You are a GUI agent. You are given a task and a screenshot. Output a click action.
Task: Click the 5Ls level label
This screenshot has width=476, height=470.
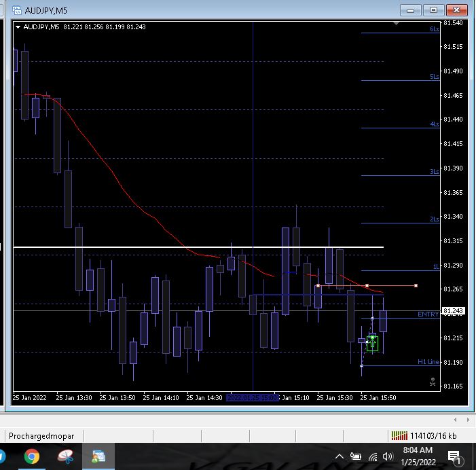point(435,77)
